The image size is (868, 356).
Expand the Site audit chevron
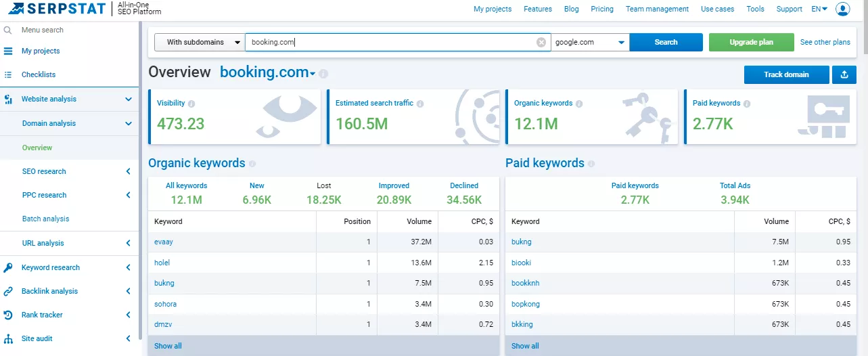point(128,338)
